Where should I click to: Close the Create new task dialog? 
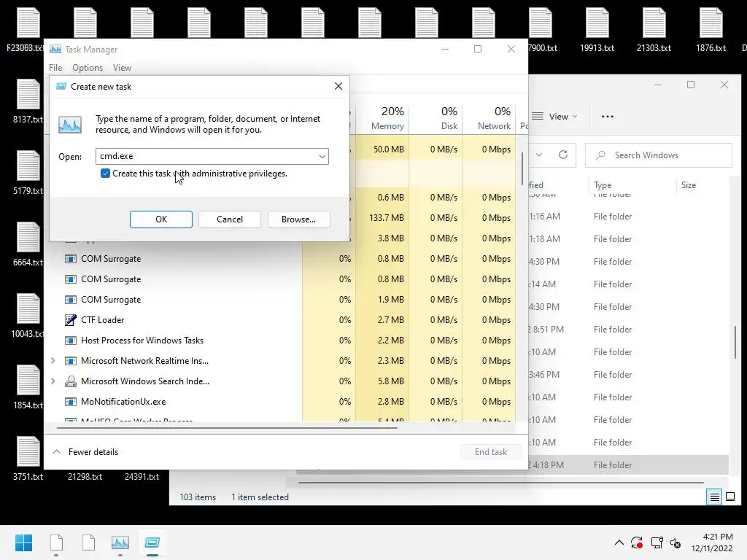click(x=338, y=86)
